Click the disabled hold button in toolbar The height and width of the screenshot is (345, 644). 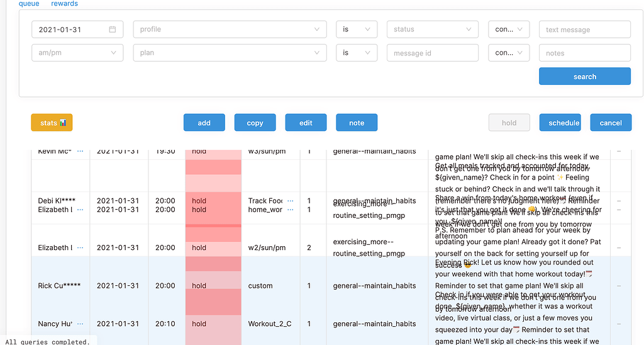(x=509, y=123)
